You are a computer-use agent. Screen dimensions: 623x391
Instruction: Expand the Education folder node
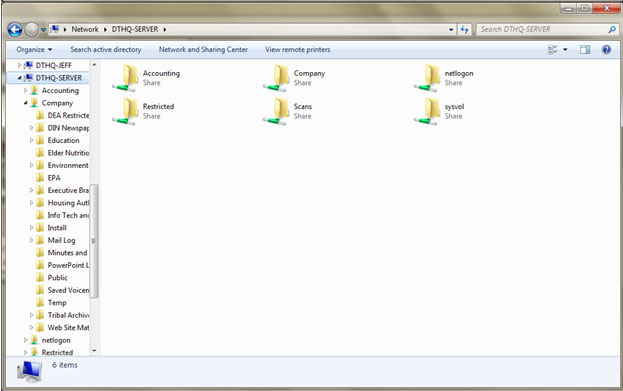(31, 140)
